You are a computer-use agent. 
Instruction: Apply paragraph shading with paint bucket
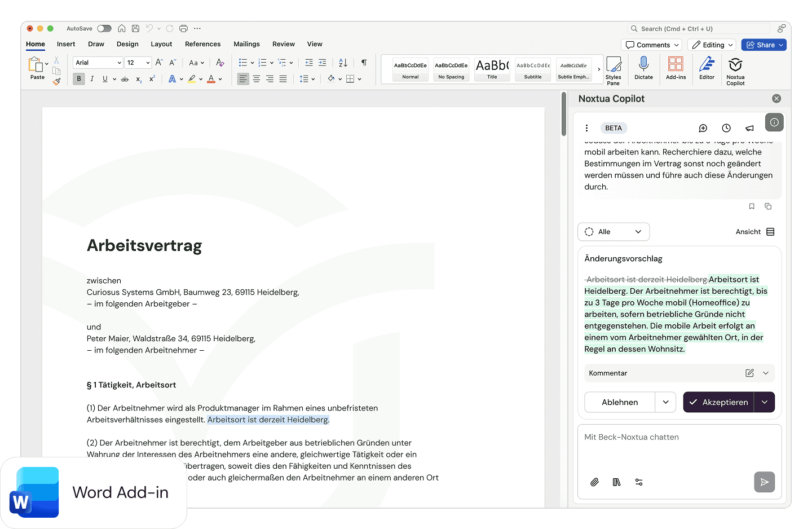tap(331, 79)
